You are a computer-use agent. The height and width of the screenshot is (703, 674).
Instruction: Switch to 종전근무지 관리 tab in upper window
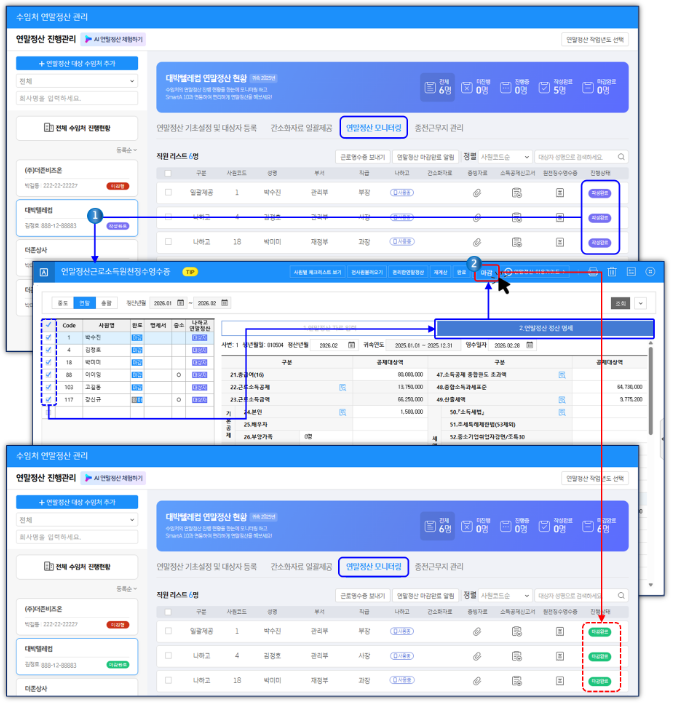[439, 128]
